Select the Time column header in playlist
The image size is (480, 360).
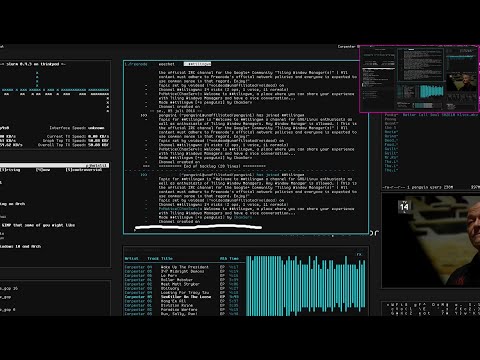point(234,259)
